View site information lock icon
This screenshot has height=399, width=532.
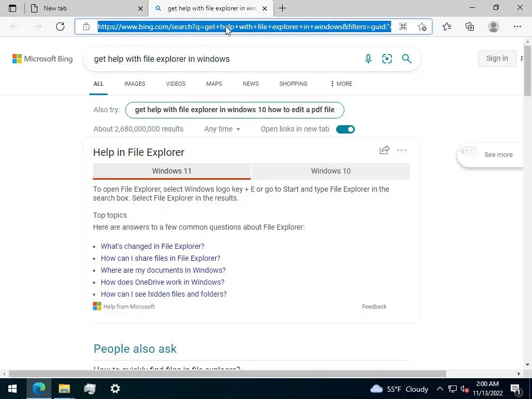(x=86, y=26)
